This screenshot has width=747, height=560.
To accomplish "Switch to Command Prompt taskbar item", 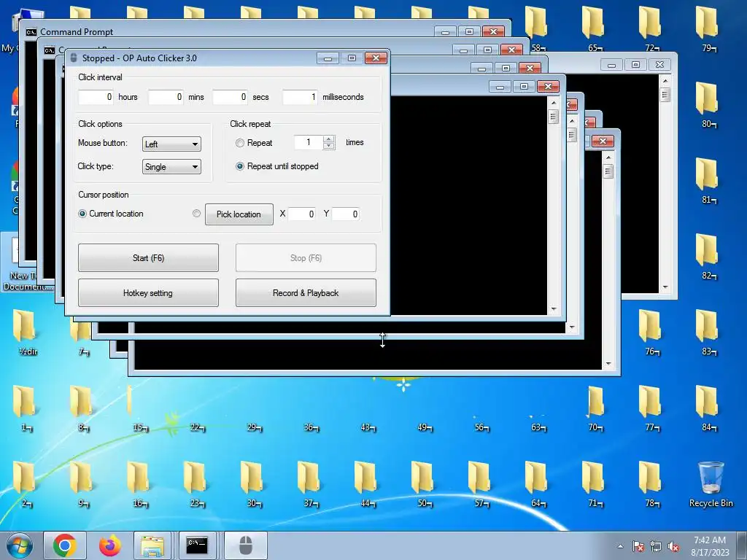I will [197, 545].
